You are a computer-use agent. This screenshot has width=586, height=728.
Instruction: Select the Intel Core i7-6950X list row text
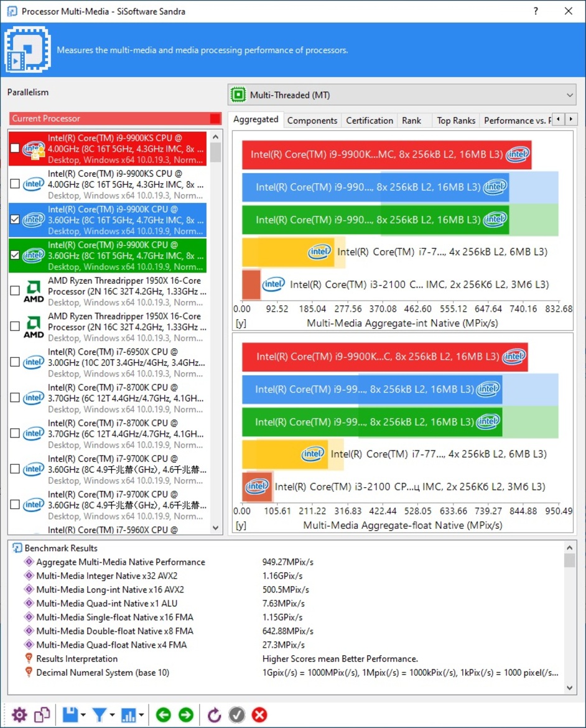126,363
